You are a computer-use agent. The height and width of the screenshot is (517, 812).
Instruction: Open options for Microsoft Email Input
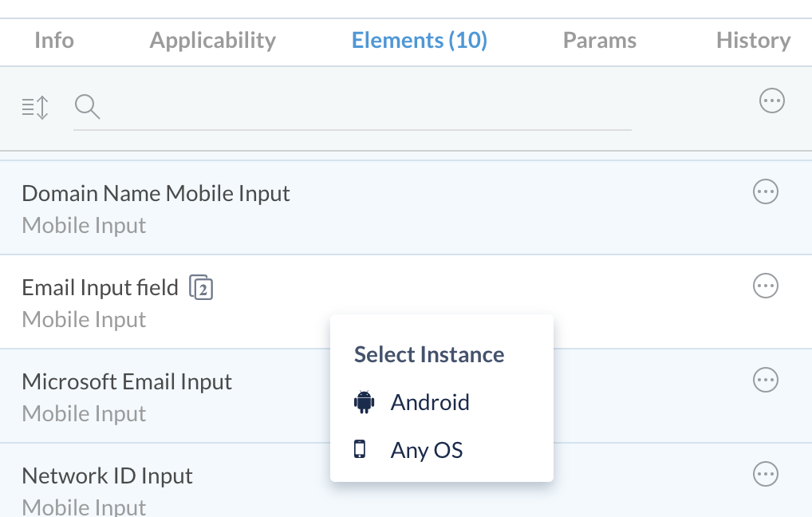pos(766,380)
